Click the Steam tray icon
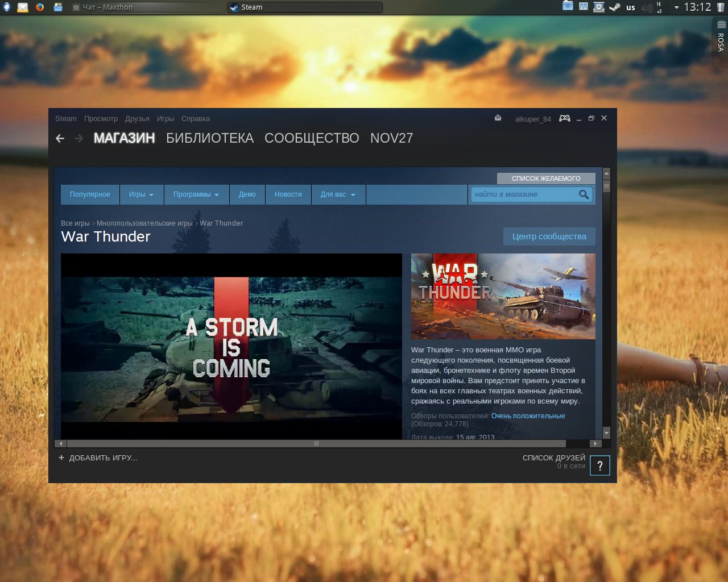 pyautogui.click(x=614, y=7)
